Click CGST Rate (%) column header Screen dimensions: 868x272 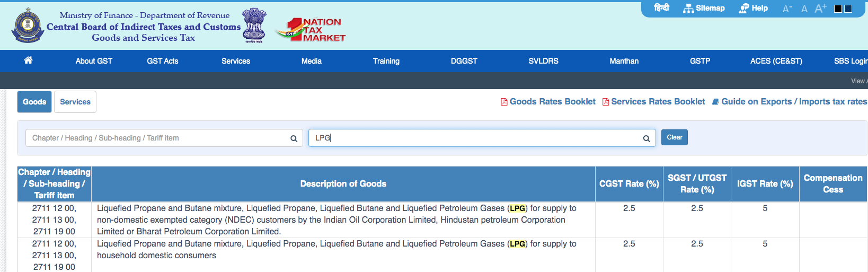click(x=629, y=184)
